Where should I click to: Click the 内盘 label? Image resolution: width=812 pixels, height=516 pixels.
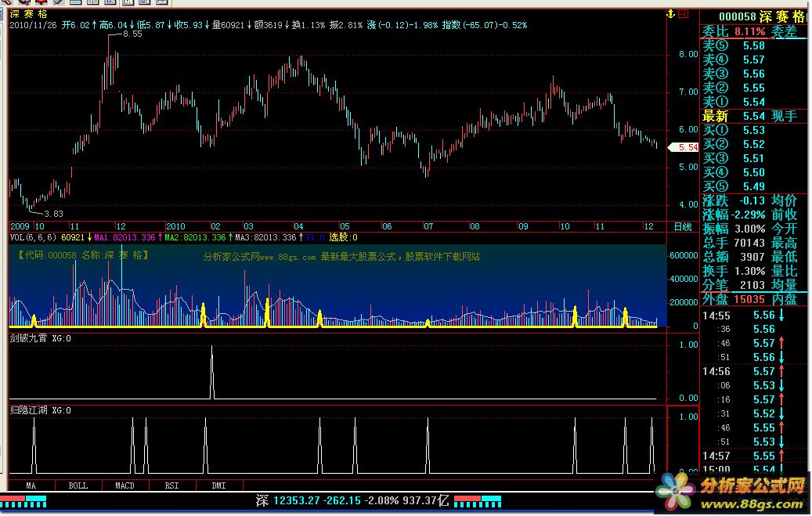784,299
